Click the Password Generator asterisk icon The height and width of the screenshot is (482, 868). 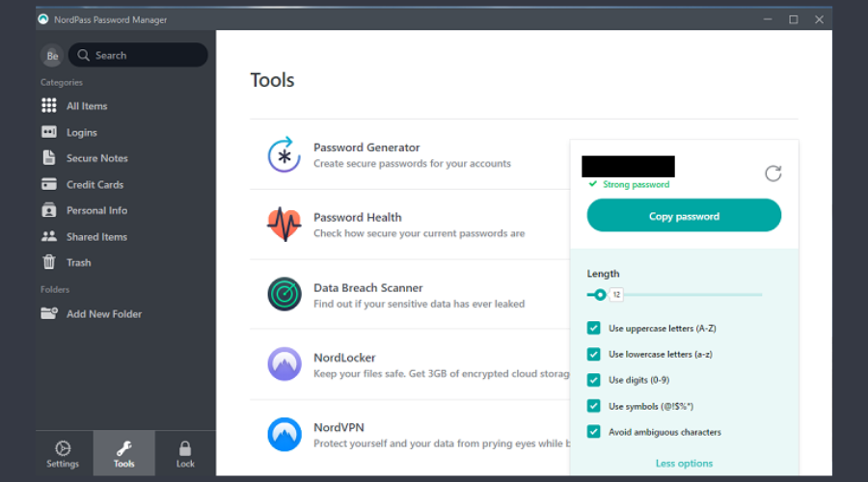(285, 154)
